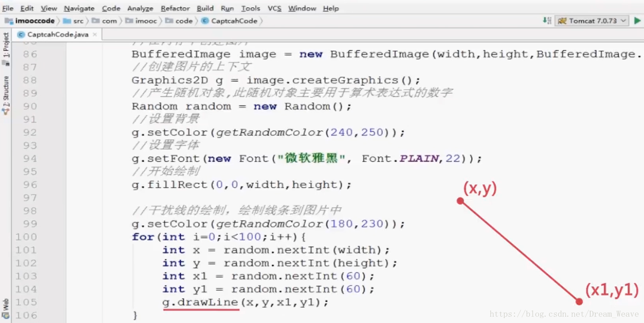Open the VCS menu
This screenshot has height=323, width=644.
tap(274, 8)
